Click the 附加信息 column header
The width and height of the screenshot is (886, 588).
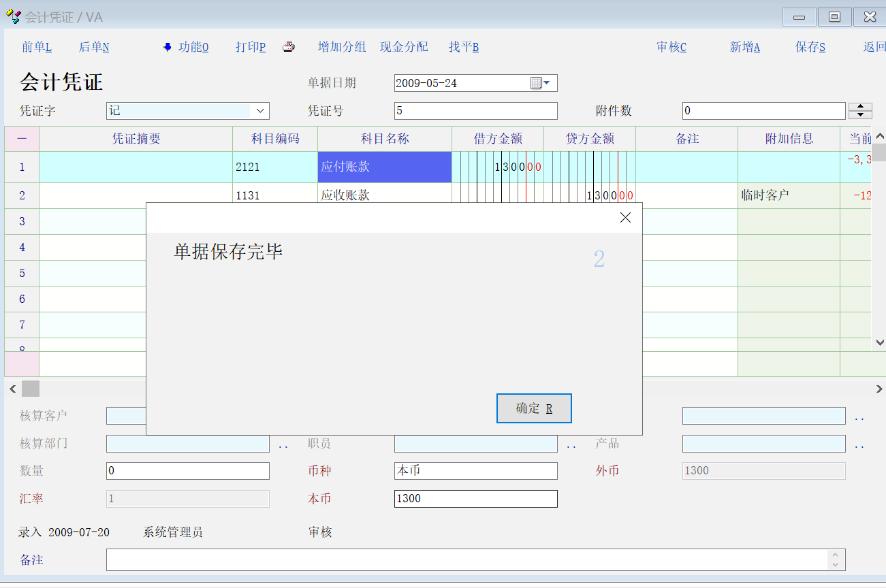click(x=789, y=139)
